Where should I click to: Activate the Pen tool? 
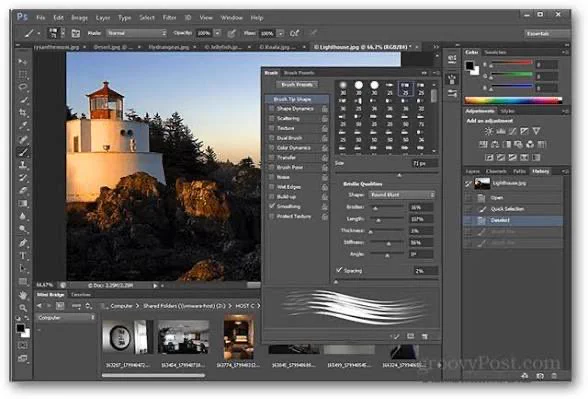pyautogui.click(x=22, y=243)
